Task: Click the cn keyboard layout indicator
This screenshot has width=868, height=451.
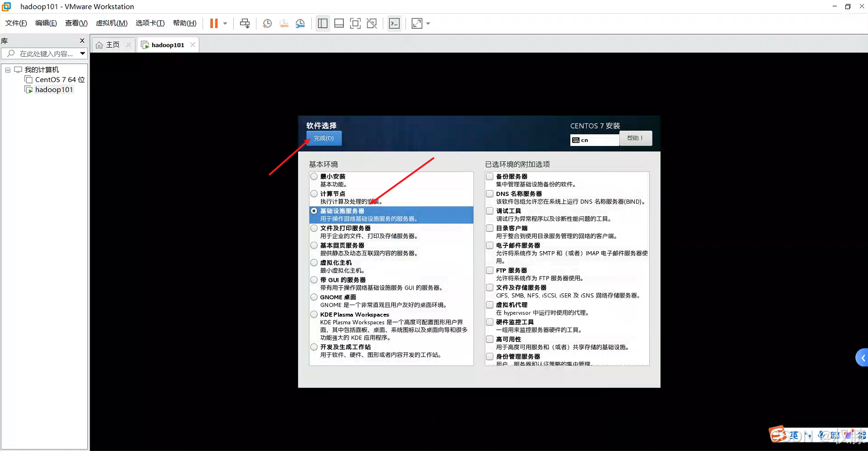Action: click(595, 140)
